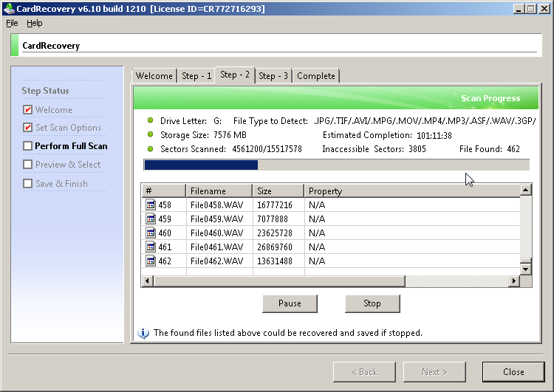Viewport: 554px width, 392px height.
Task: Click the size value 16777216
Action: click(275, 204)
